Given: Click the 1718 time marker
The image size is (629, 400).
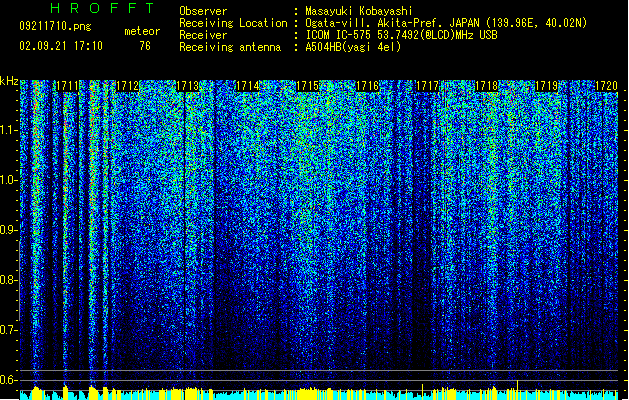Looking at the screenshot, I should 486,86.
